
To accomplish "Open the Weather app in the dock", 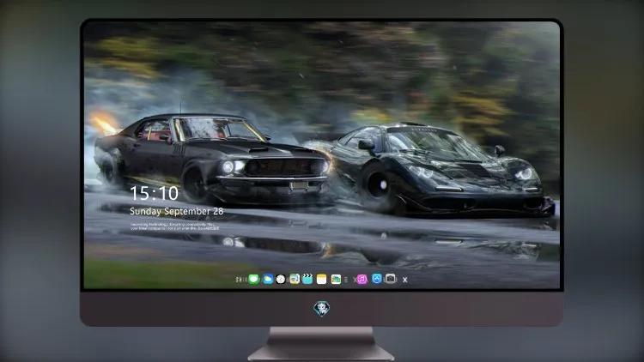I will pyautogui.click(x=268, y=280).
